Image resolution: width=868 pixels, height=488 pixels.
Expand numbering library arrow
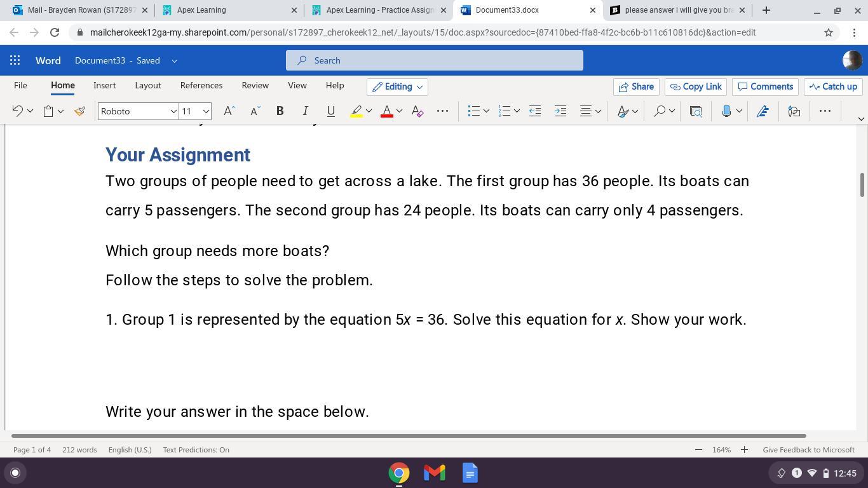[517, 111]
